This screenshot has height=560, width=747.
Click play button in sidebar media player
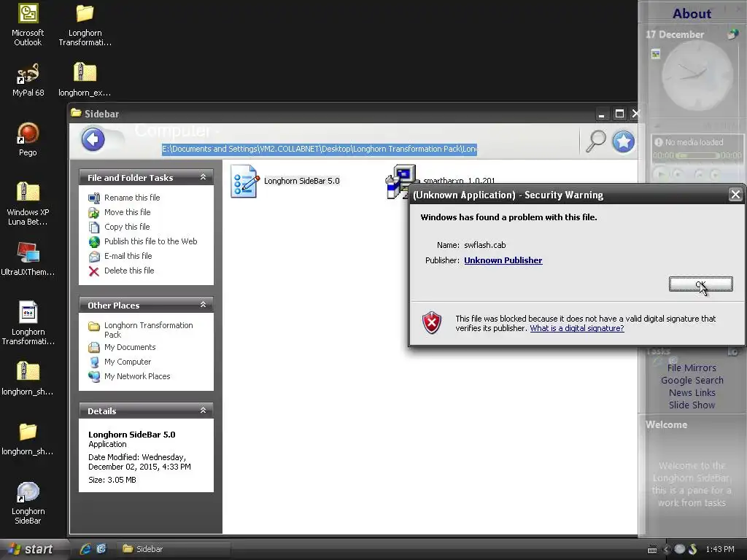click(x=660, y=174)
